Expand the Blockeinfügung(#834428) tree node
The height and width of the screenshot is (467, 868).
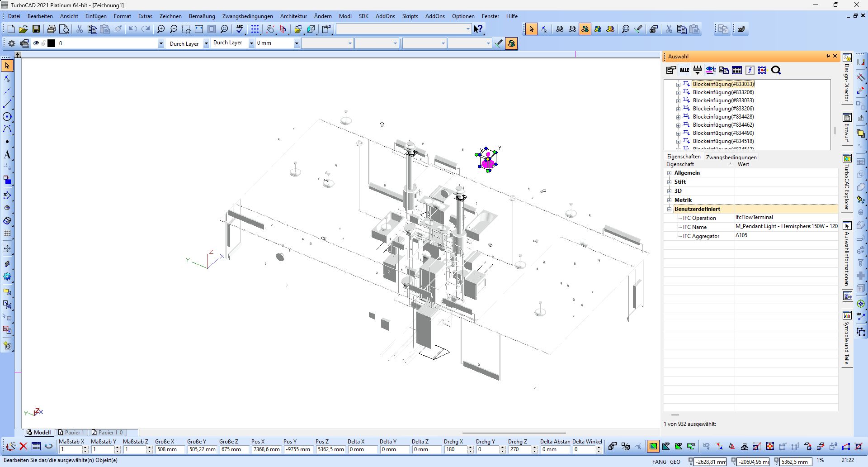click(678, 117)
